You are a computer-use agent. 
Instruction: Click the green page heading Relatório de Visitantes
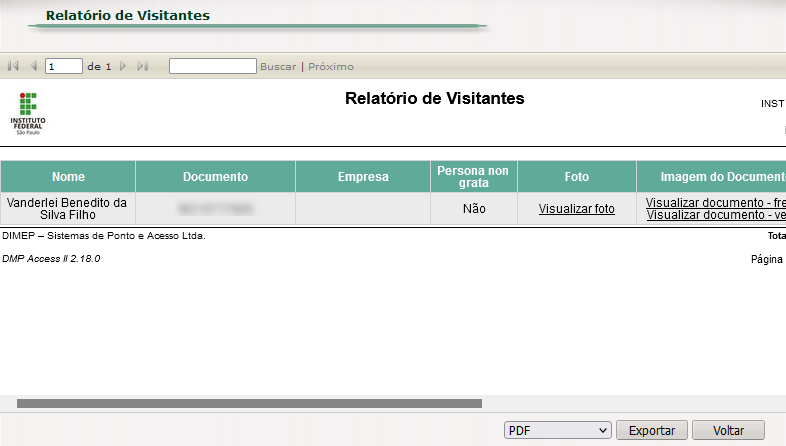(128, 16)
